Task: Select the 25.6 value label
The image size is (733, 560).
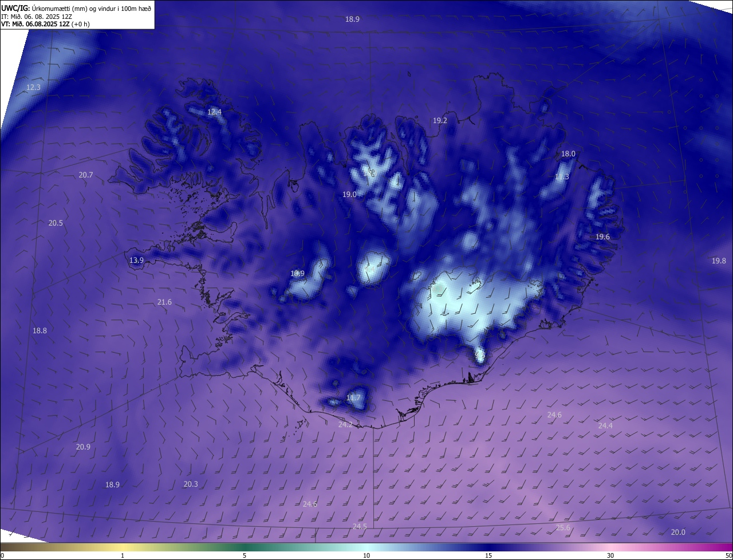Action: tap(563, 528)
